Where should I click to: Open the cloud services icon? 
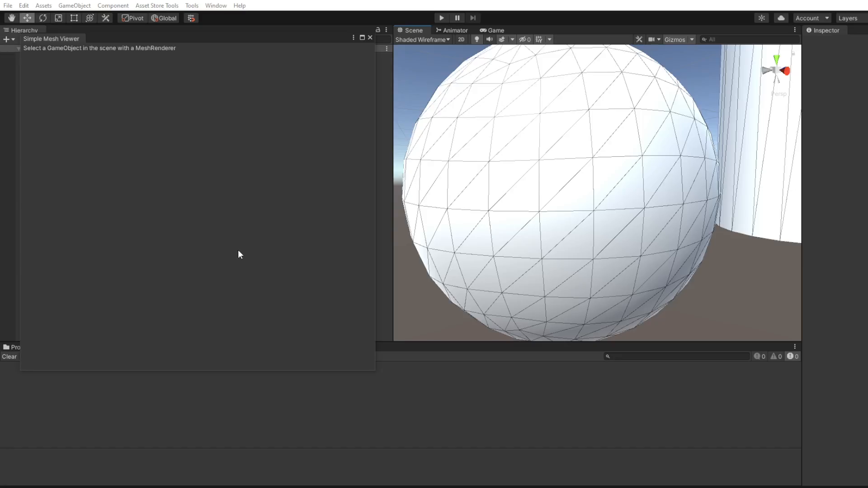[781, 18]
